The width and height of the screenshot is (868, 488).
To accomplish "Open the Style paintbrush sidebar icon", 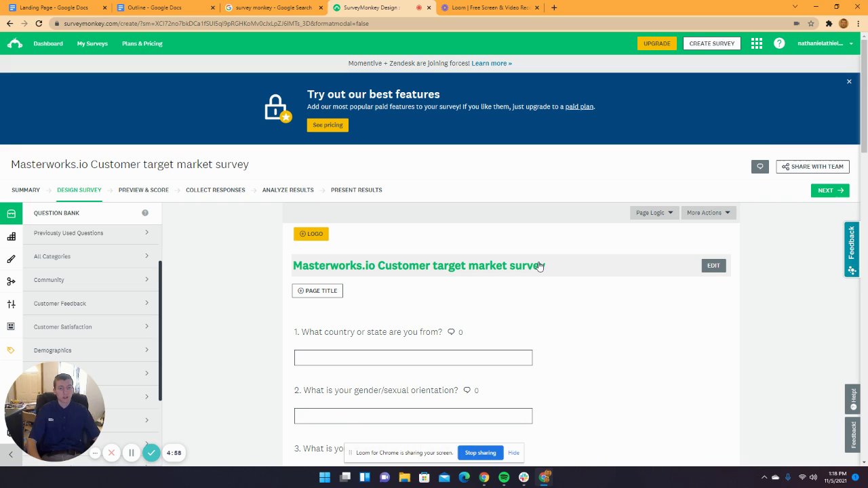I will click(x=11, y=259).
